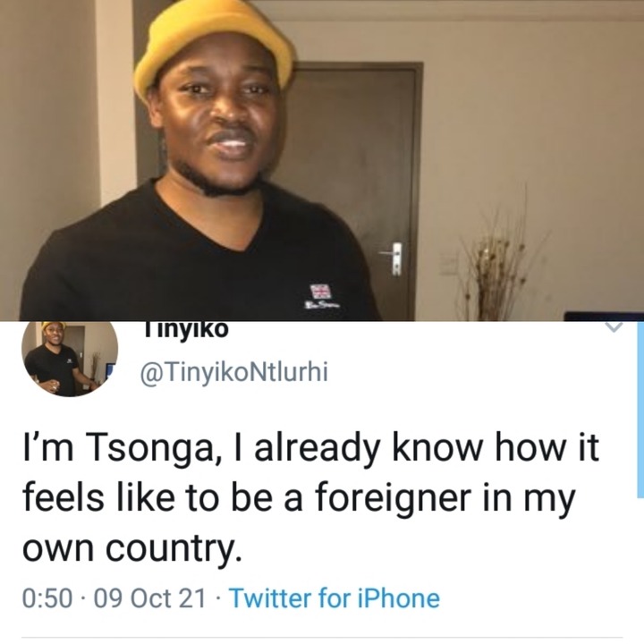Open Tinyiko's round profile avatar
The height and width of the screenshot is (644, 644).
tap(70, 359)
